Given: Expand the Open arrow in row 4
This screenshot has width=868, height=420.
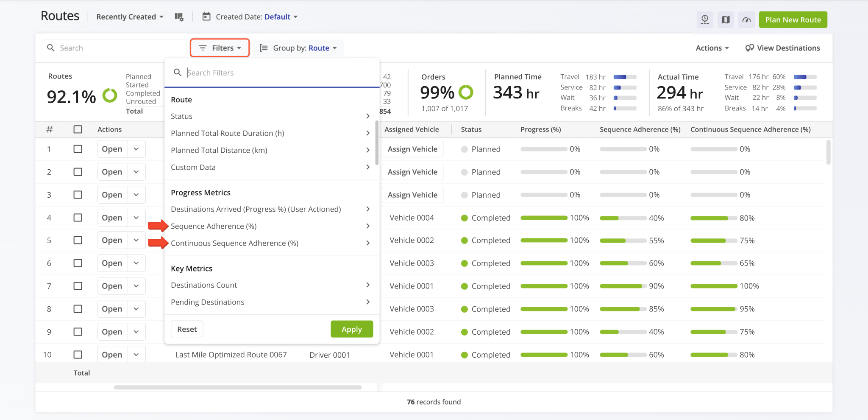Looking at the screenshot, I should [x=136, y=218].
